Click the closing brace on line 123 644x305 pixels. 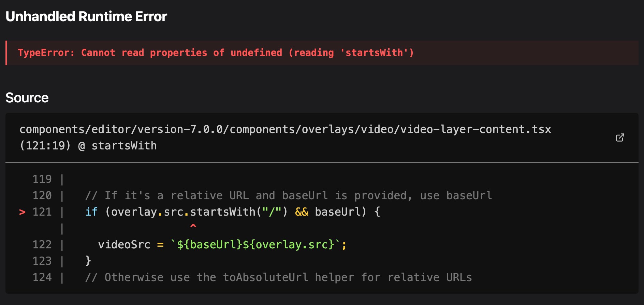click(x=88, y=261)
